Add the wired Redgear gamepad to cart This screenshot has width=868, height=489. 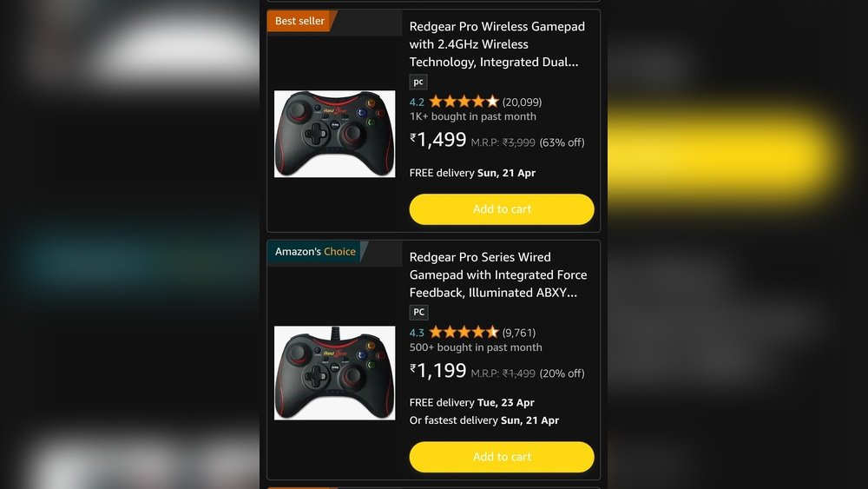502,457
